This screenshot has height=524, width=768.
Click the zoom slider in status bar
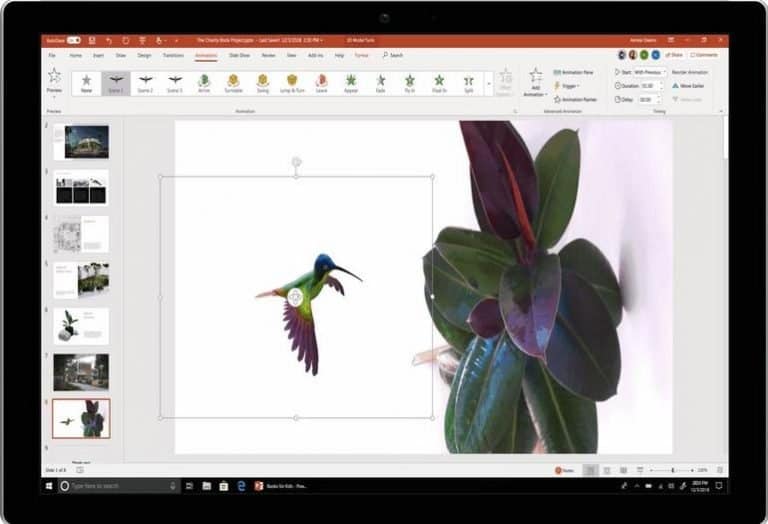click(x=672, y=470)
